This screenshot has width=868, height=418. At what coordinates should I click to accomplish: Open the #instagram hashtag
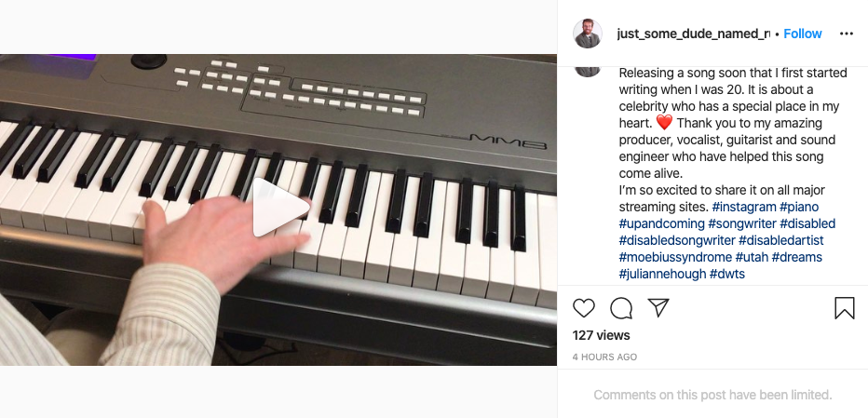[x=744, y=207]
